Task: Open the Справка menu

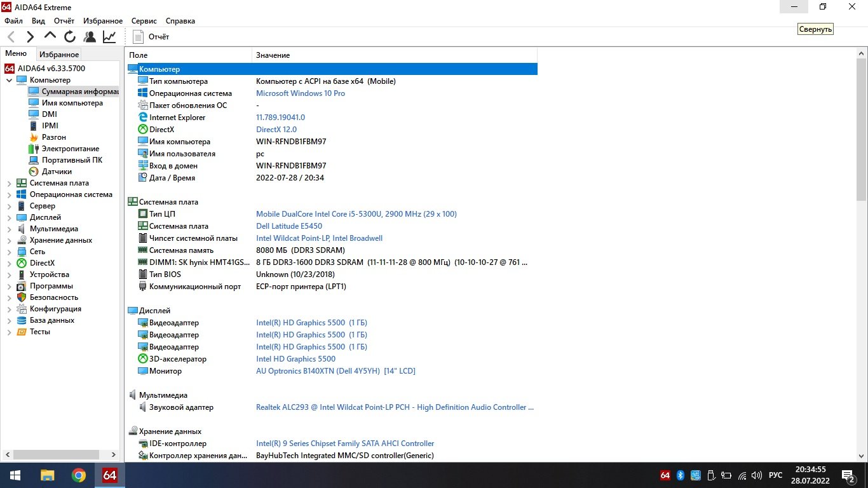Action: [180, 21]
